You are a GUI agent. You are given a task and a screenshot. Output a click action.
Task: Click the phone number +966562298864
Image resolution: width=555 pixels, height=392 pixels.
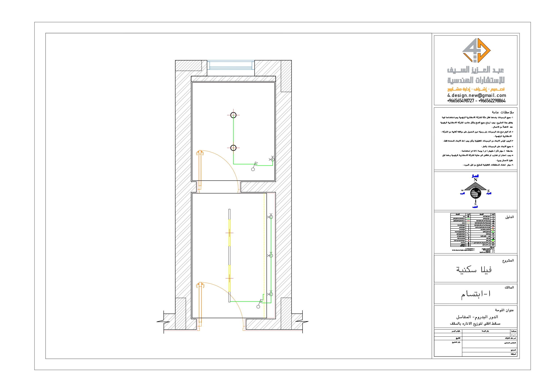click(492, 101)
